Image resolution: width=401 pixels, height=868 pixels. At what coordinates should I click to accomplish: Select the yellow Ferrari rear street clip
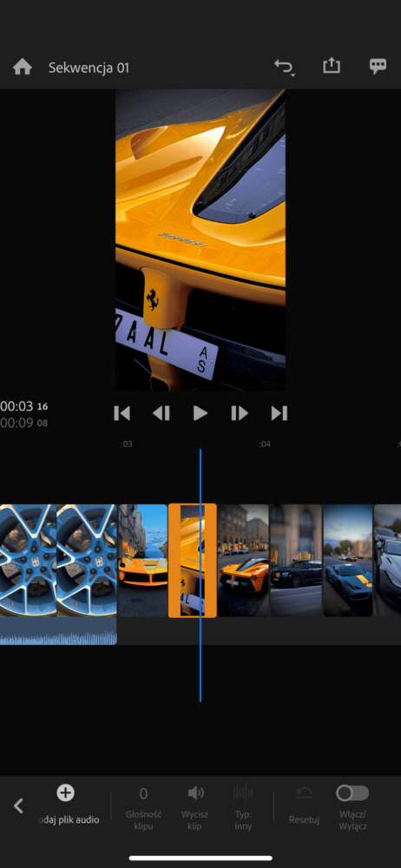[x=243, y=560]
